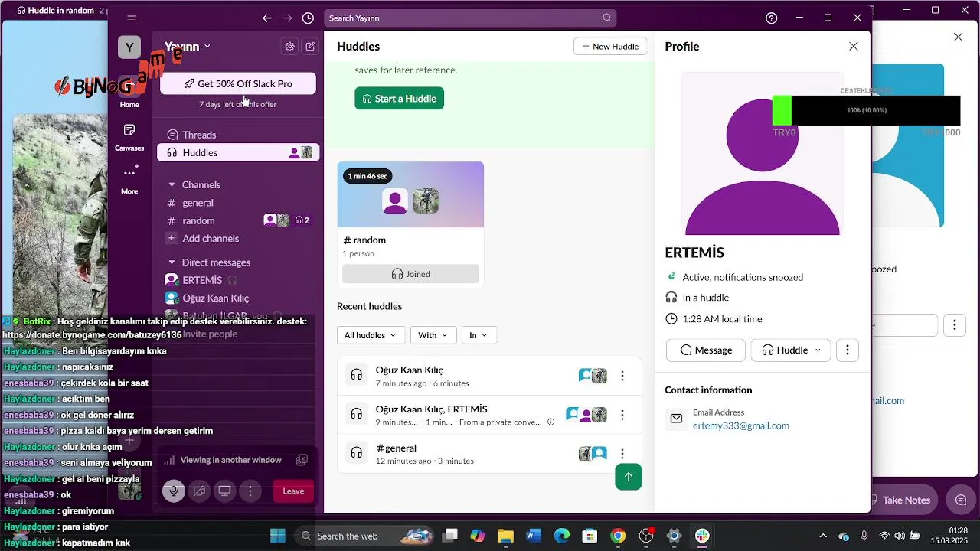Open Microsoft Edge from taskbar

pos(562,536)
